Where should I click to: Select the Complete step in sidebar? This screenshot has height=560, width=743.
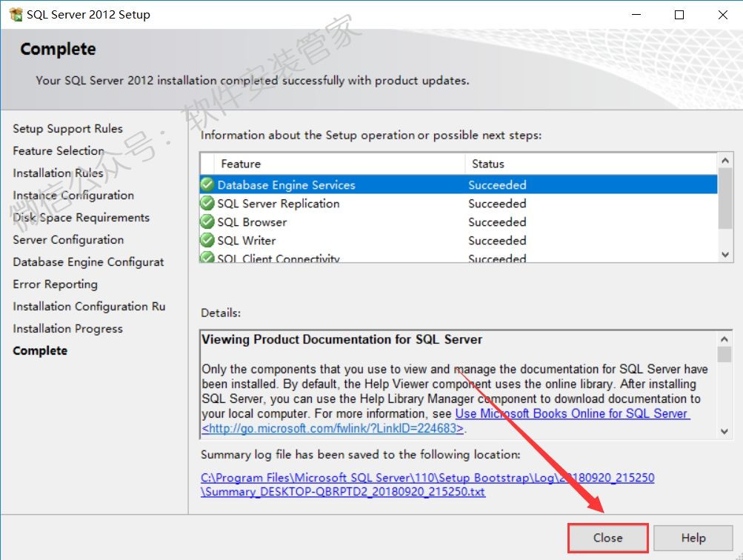40,350
